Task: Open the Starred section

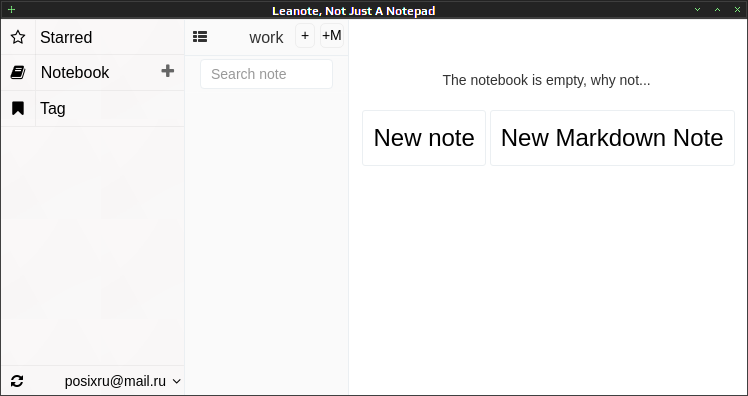Action: tap(66, 37)
